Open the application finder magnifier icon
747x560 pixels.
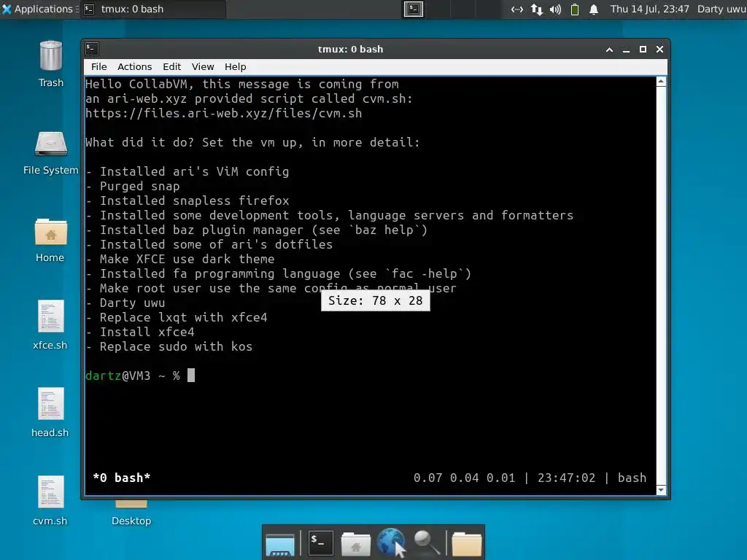426,542
